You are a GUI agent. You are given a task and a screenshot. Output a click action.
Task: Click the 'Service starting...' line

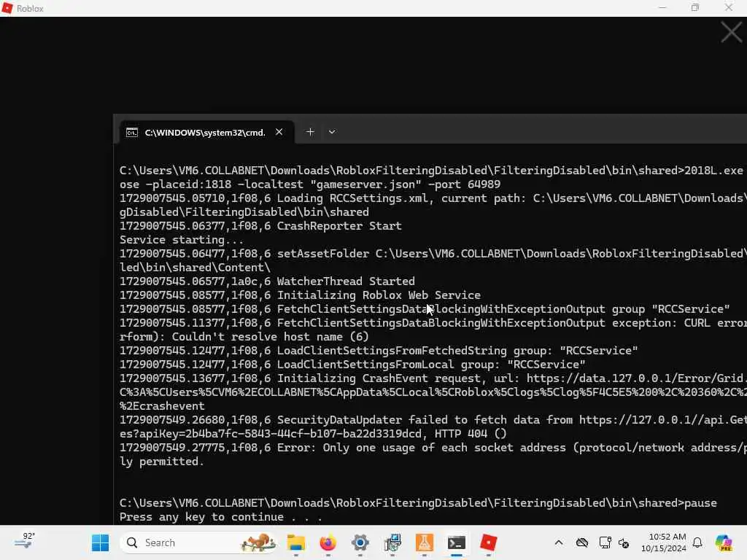[182, 239]
